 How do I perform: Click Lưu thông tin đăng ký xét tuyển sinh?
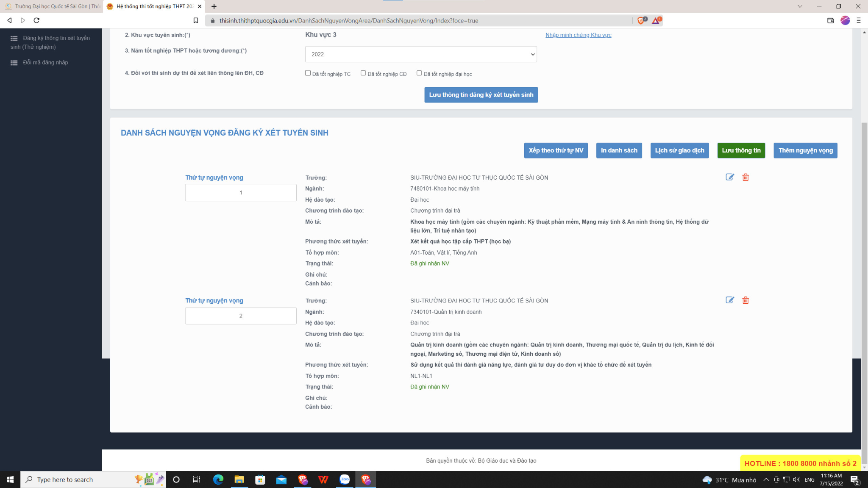[481, 95]
